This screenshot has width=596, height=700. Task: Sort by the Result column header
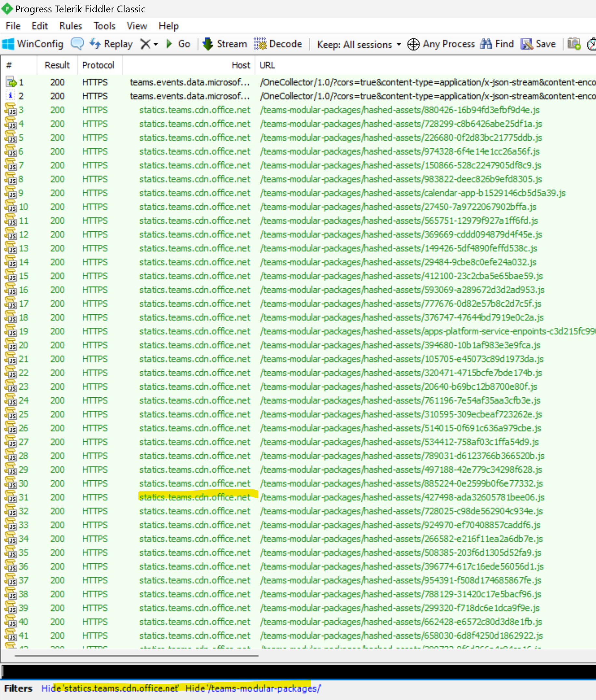[57, 65]
